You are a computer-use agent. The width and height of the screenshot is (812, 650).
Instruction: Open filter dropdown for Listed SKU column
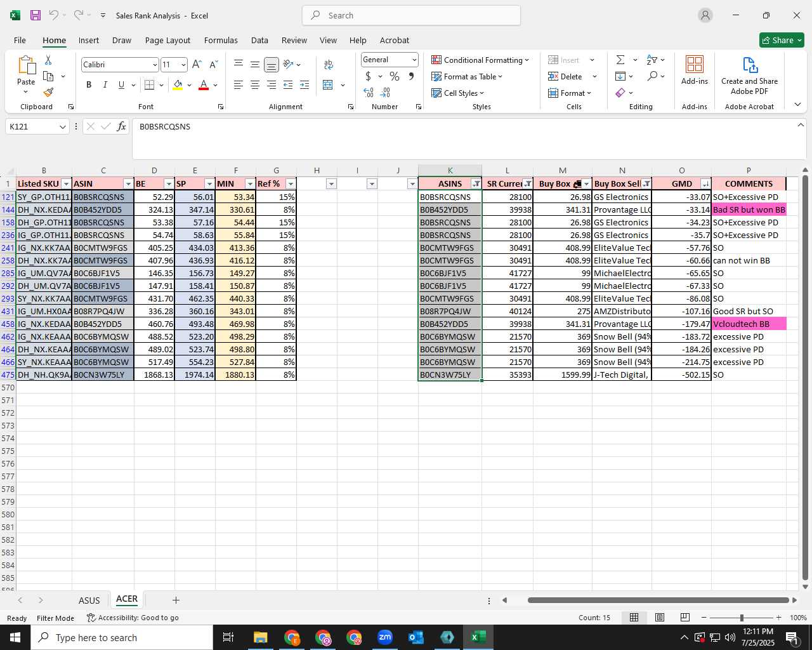(x=66, y=184)
